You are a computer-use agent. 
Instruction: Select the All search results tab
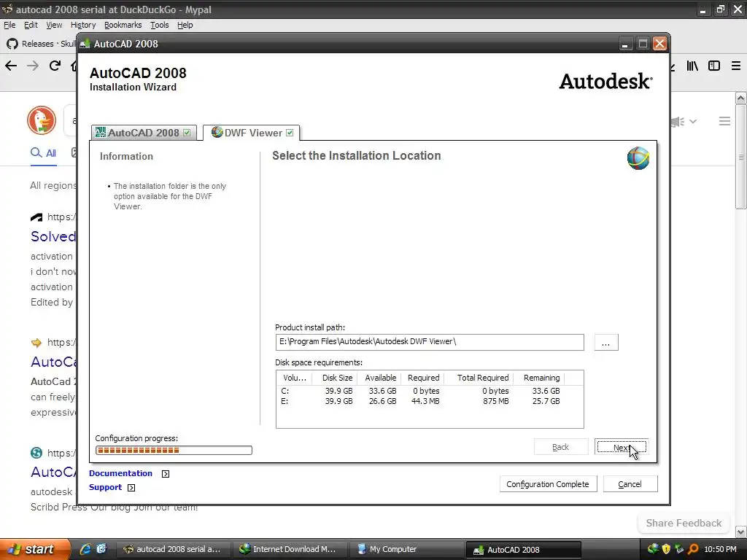pos(43,153)
